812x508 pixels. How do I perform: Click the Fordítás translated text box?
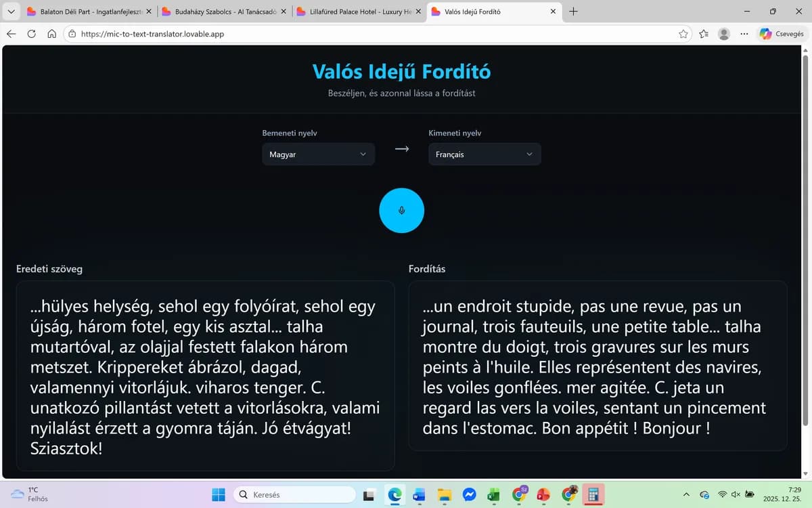(597, 366)
